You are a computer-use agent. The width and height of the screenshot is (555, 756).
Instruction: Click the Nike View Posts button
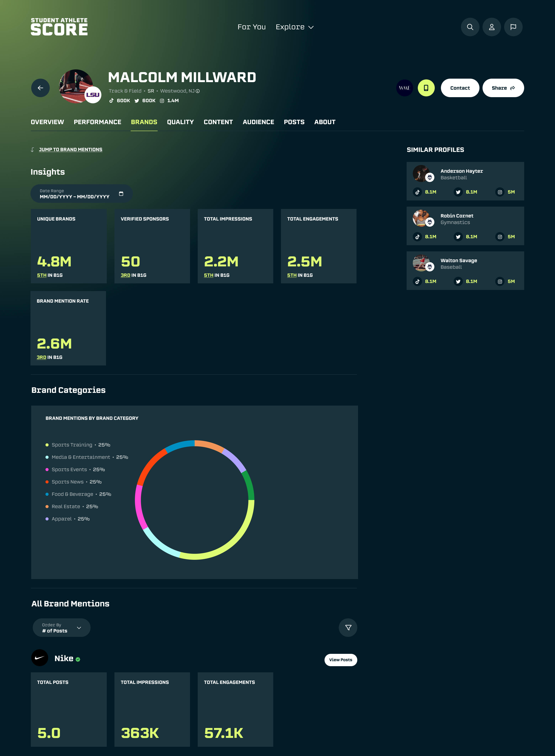coord(341,660)
